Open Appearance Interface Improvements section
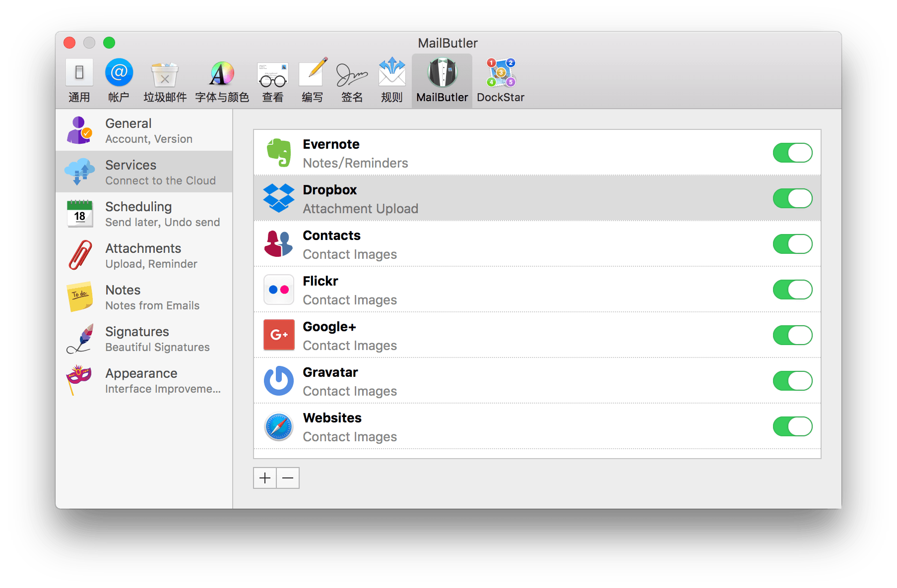This screenshot has height=588, width=897. (x=144, y=380)
